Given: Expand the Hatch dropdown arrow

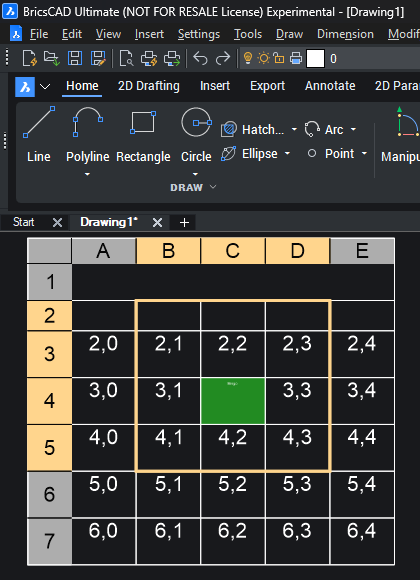Looking at the screenshot, I should pos(294,129).
